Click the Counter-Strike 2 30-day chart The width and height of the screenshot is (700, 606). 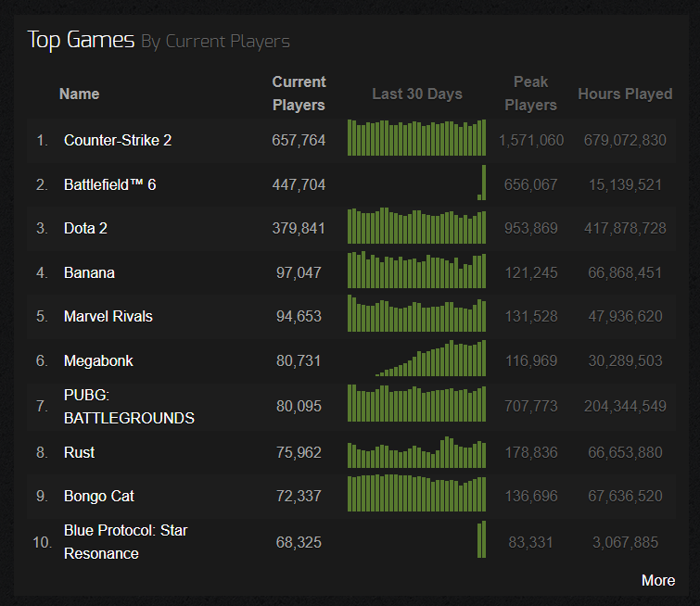[x=416, y=137]
